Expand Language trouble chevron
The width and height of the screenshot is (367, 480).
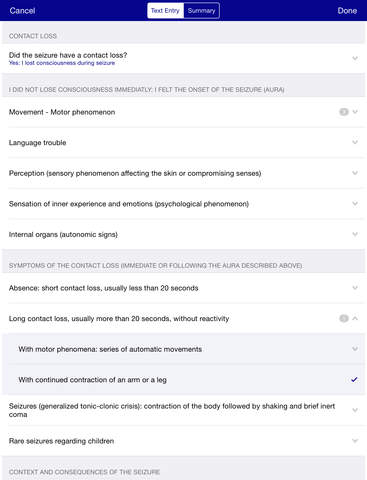pos(355,142)
